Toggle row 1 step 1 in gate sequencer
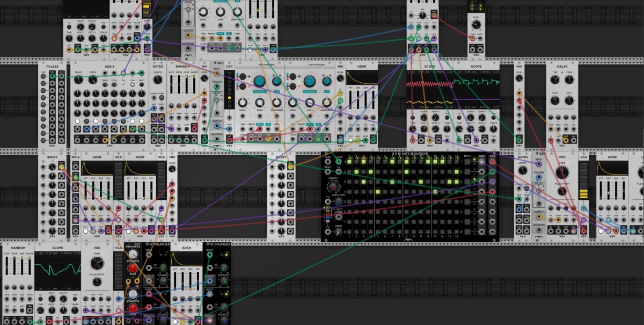 tap(349, 162)
